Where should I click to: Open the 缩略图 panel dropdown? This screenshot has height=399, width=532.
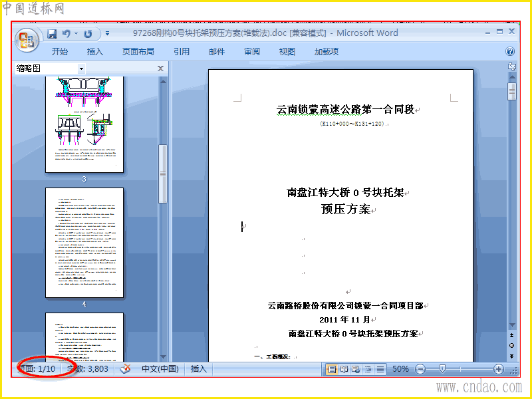(81, 69)
